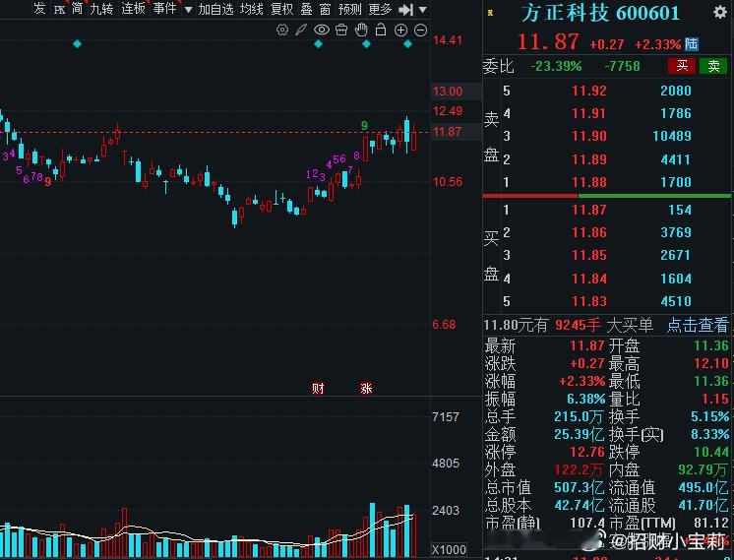
Task: Select buy level 2 price 11.86
Action: (x=589, y=232)
